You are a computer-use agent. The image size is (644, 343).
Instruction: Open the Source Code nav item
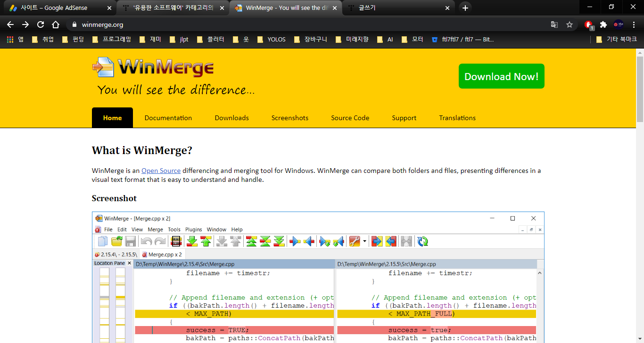pos(350,118)
